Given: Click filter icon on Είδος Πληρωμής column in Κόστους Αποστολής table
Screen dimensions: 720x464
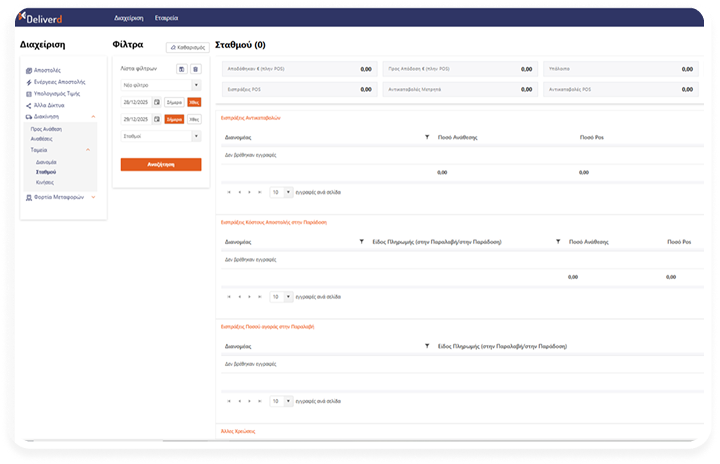Looking at the screenshot, I should pyautogui.click(x=557, y=242).
